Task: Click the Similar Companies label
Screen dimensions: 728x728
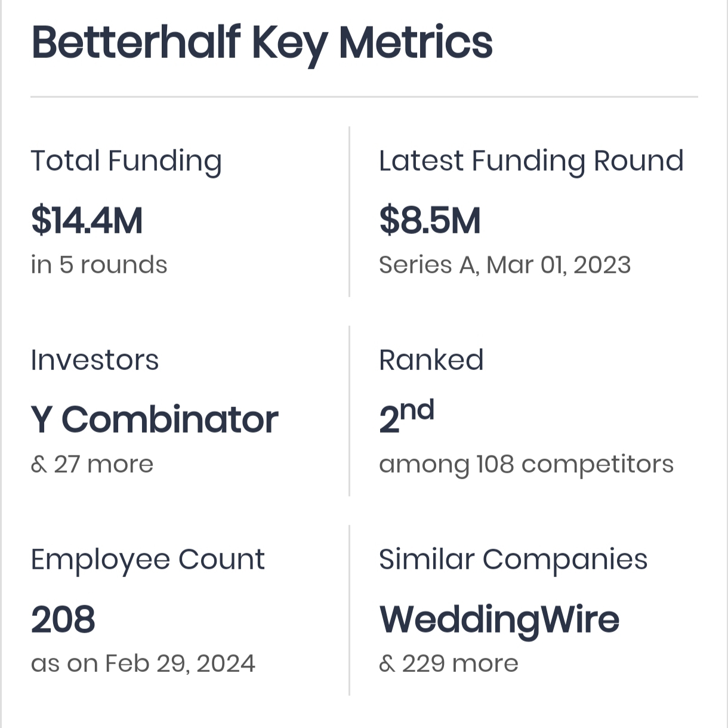Action: coord(513,559)
